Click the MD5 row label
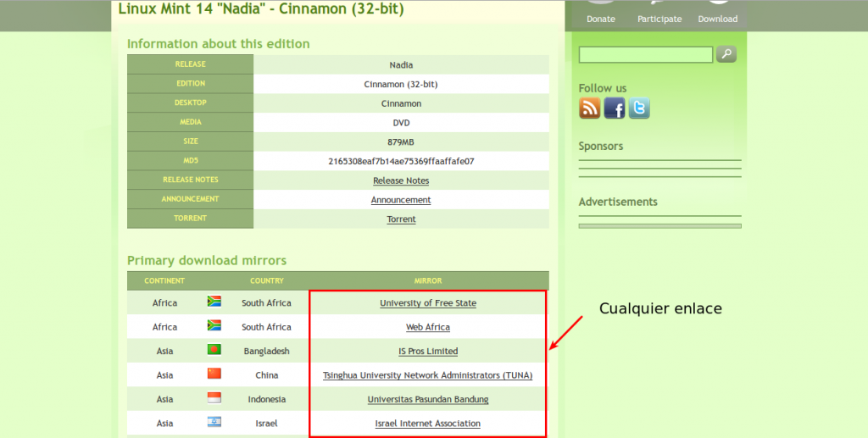Viewport: 868px width, 438px height. click(x=191, y=160)
